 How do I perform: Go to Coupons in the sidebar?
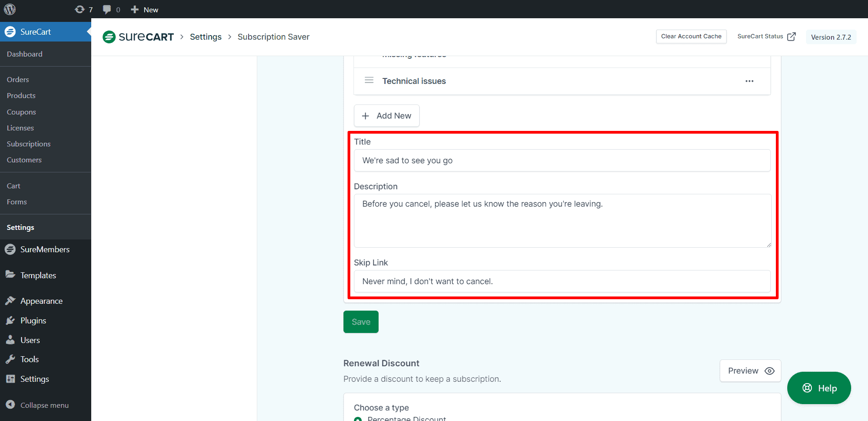coord(21,112)
